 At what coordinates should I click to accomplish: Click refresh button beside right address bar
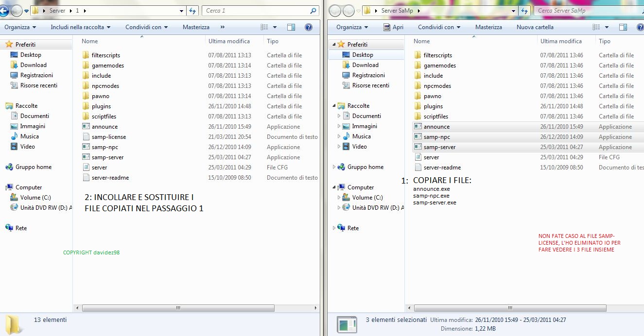[x=524, y=11]
